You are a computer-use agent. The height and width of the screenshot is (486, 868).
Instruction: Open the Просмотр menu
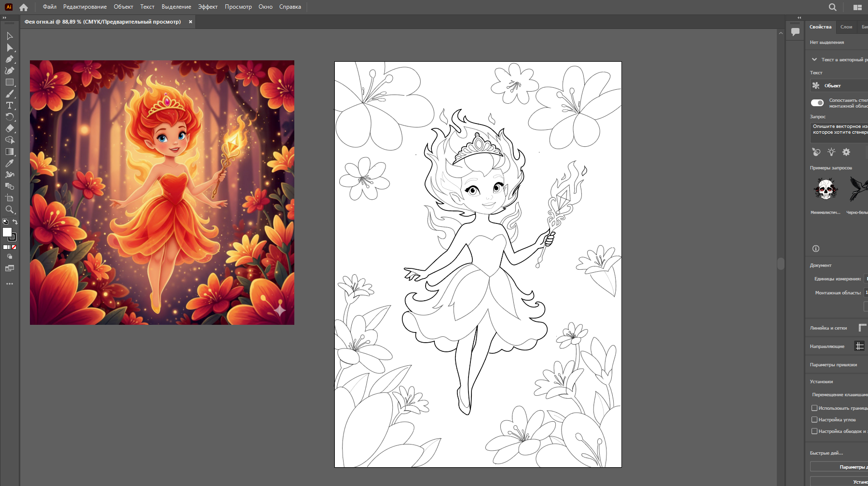[238, 7]
